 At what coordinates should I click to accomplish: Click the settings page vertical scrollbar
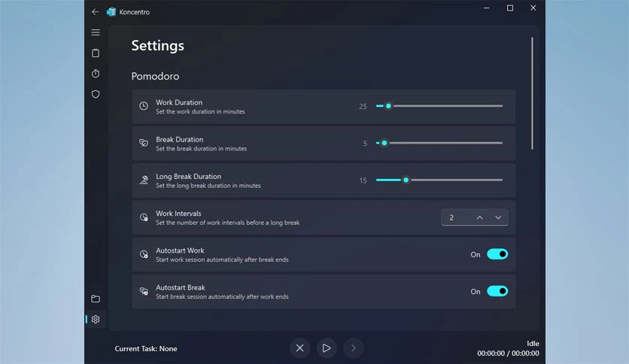pos(533,93)
